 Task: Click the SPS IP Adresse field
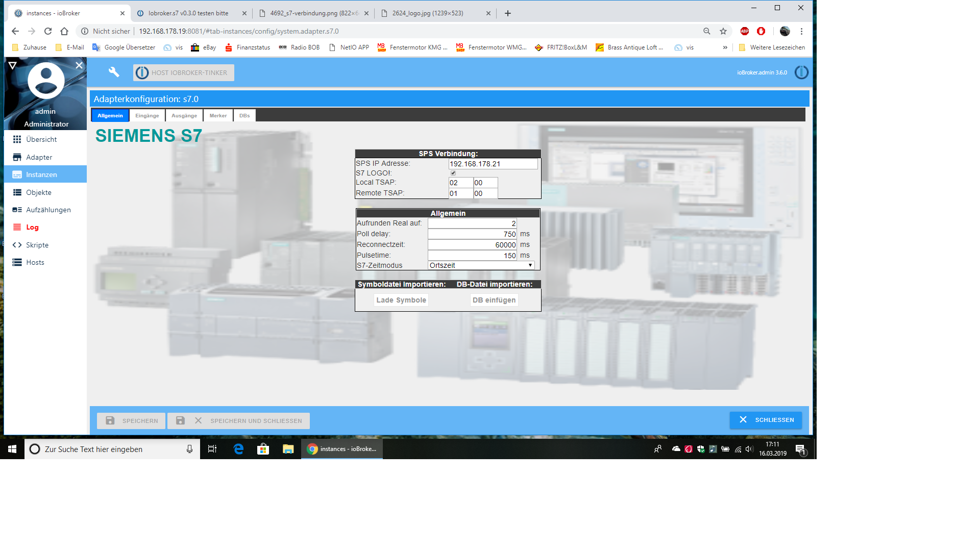pos(493,164)
